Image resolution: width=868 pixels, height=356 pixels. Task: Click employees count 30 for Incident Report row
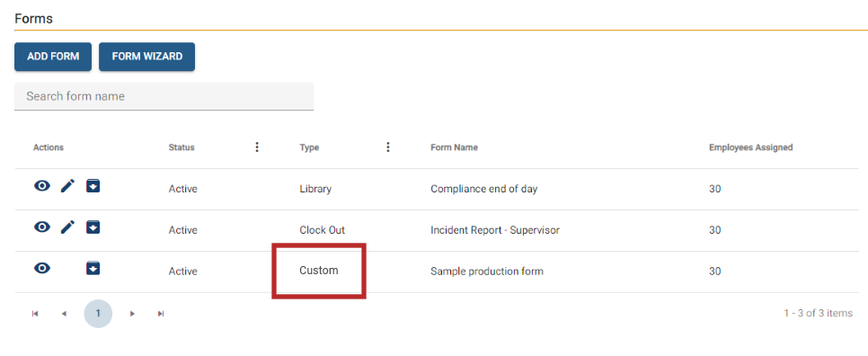coord(714,230)
